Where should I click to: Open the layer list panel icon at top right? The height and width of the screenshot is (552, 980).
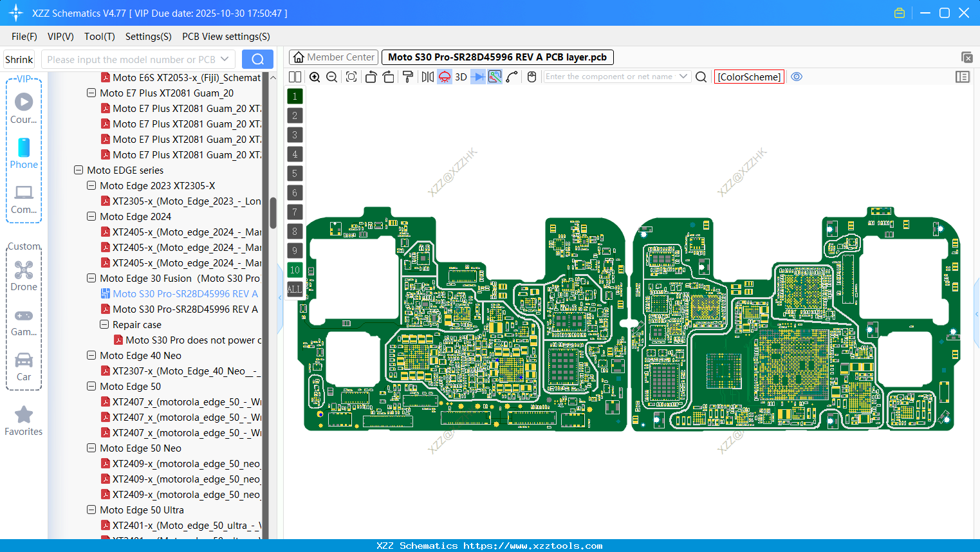[963, 77]
